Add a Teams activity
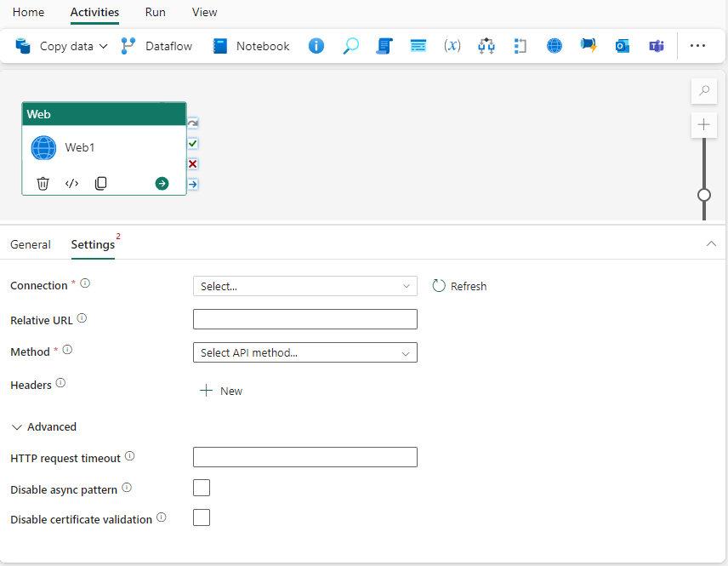This screenshot has width=728, height=566. click(656, 46)
